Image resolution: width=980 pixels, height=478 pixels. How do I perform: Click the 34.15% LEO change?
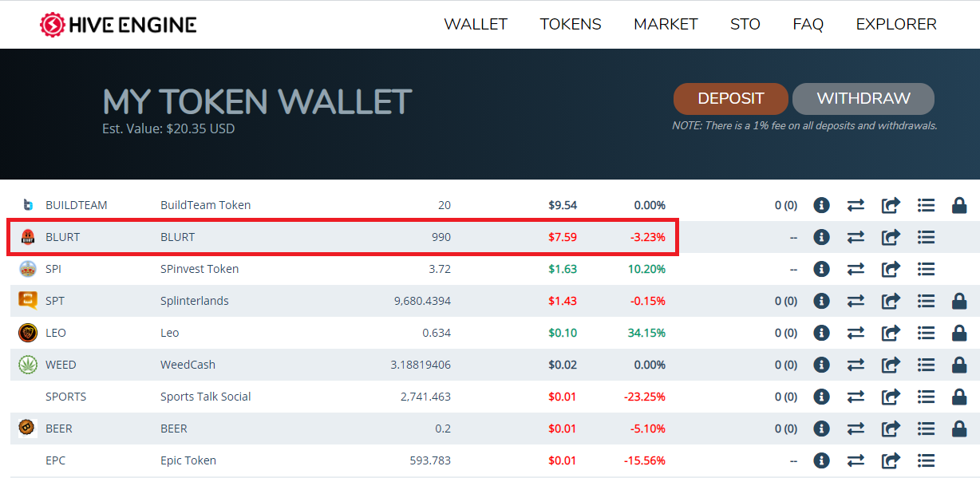(646, 333)
